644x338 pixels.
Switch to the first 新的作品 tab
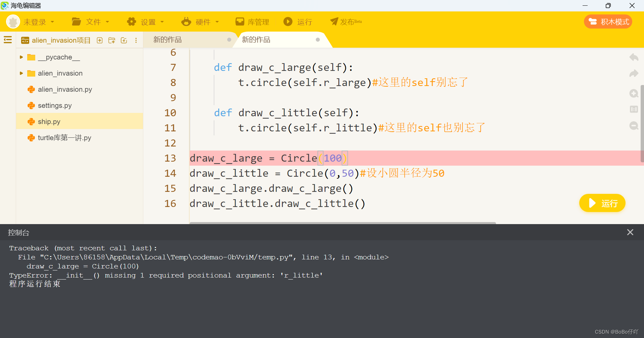pos(167,40)
